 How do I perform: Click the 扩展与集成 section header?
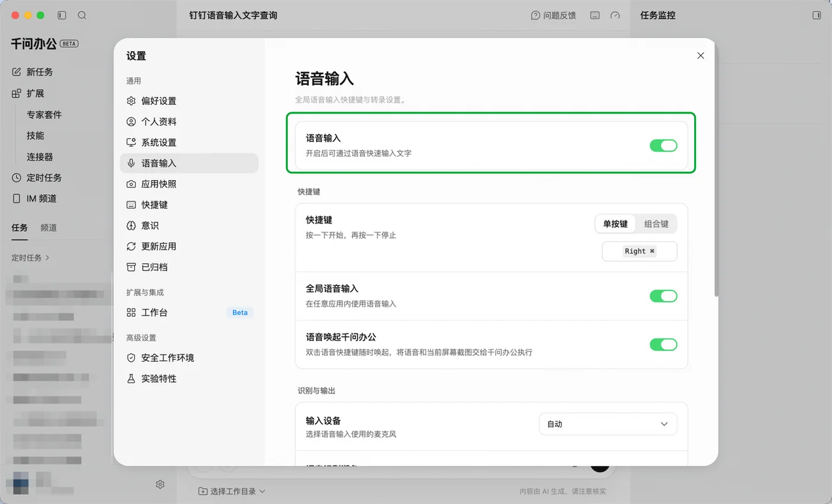pyautogui.click(x=145, y=292)
